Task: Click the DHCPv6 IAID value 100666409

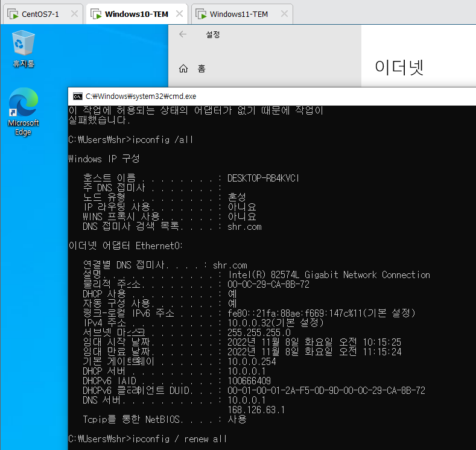Action: click(249, 381)
